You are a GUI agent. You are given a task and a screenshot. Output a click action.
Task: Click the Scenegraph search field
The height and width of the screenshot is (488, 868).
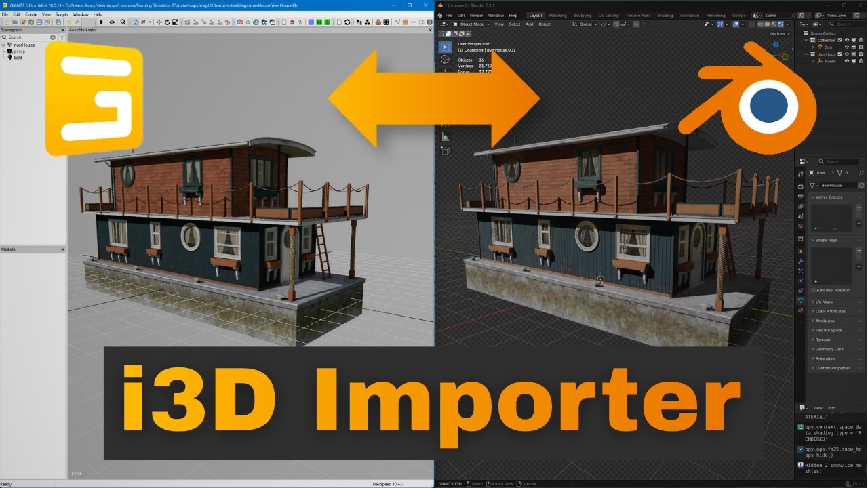28,37
